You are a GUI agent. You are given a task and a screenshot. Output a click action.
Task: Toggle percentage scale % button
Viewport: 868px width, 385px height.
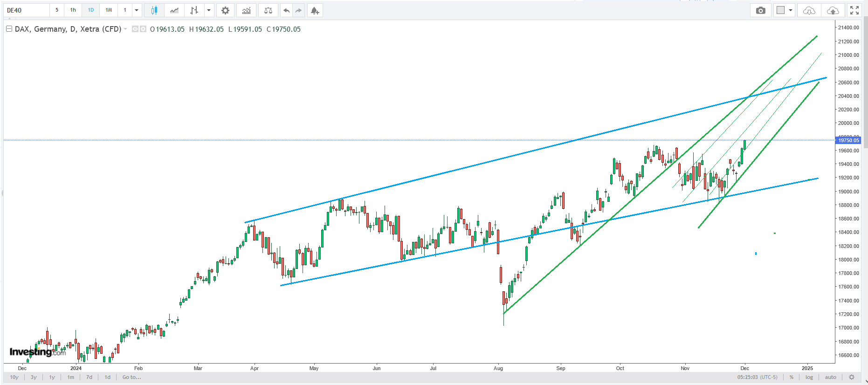(x=792, y=377)
